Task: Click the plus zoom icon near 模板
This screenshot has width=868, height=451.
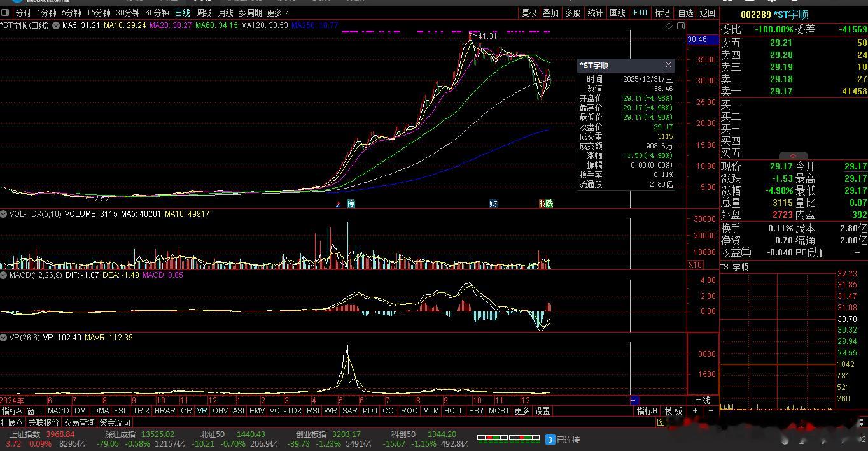Action: click(x=695, y=411)
